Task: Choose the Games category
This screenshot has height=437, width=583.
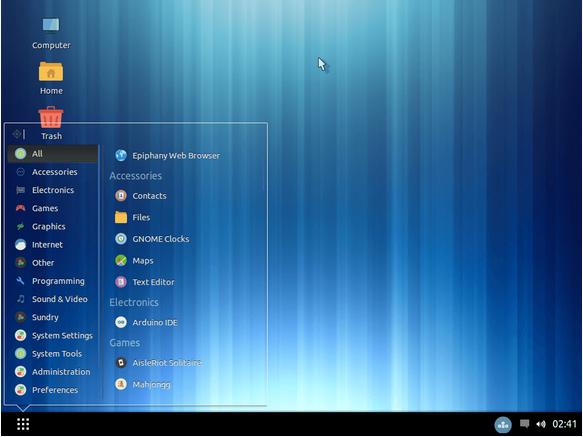Action: pyautogui.click(x=53, y=208)
